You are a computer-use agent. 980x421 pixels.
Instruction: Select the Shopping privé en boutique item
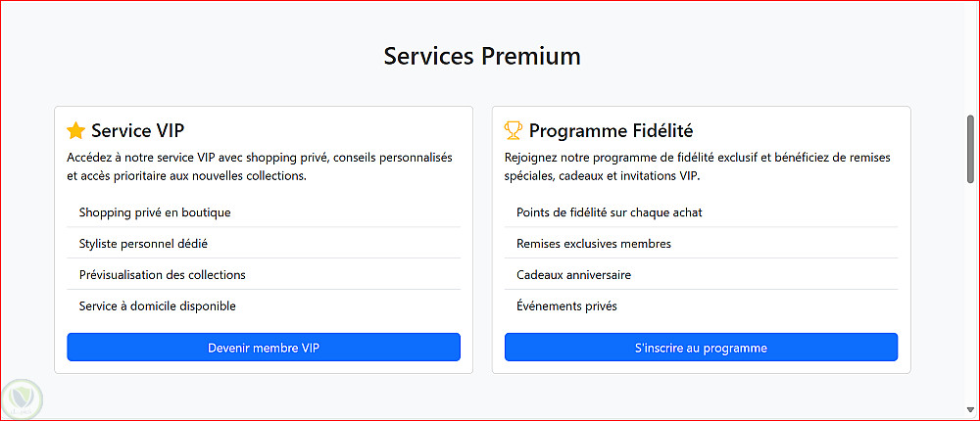tap(155, 212)
